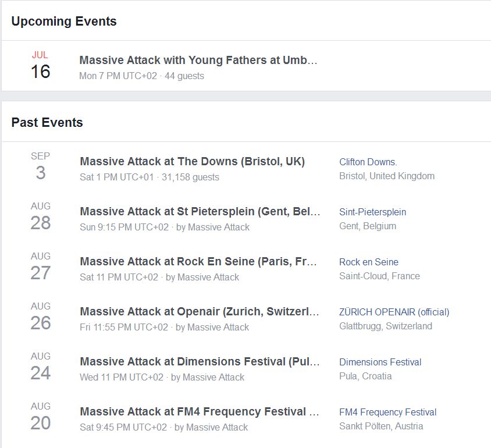Viewport: 491px width, 448px height.
Task: Click the AUG 28 date block
Action: pyautogui.click(x=40, y=216)
